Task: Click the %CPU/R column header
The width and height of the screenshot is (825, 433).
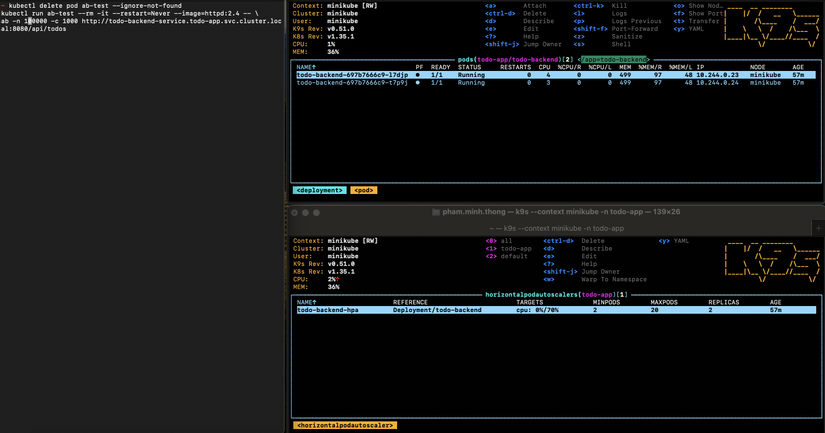Action: point(569,67)
